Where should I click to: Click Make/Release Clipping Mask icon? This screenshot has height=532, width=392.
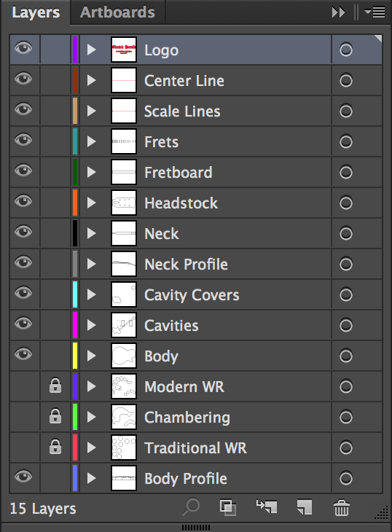point(227,507)
